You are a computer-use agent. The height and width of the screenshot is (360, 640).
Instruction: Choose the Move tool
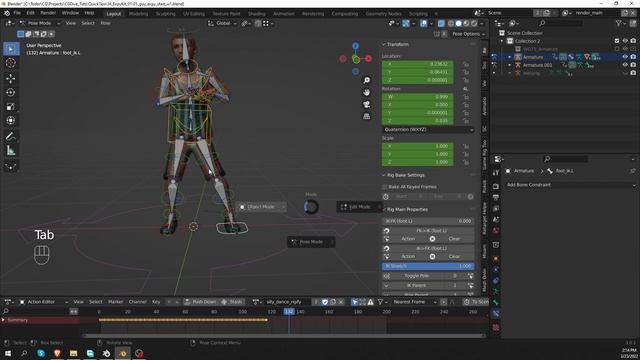[11, 78]
